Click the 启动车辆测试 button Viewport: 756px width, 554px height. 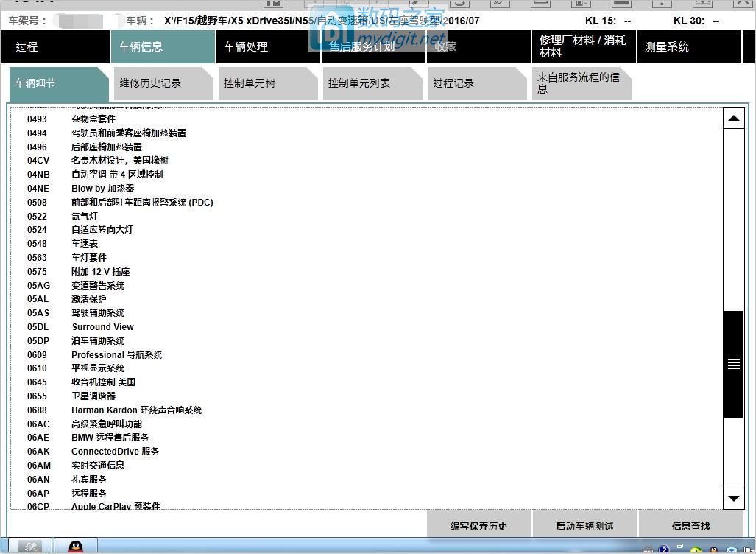coord(584,525)
